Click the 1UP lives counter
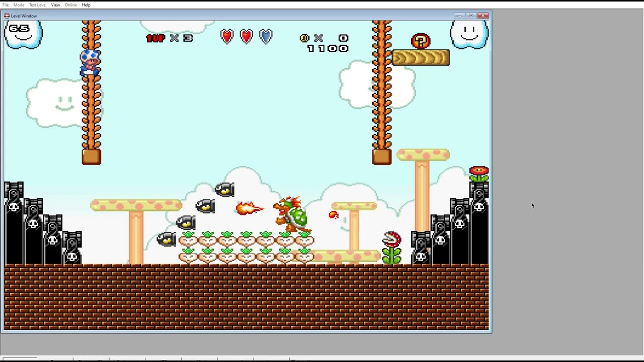The height and width of the screenshot is (362, 644). (170, 38)
